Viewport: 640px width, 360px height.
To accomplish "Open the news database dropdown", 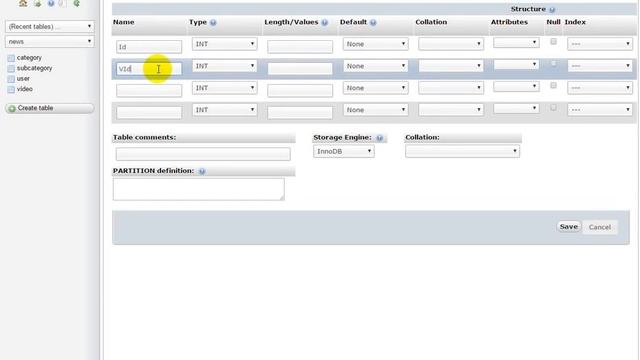I will click(49, 42).
